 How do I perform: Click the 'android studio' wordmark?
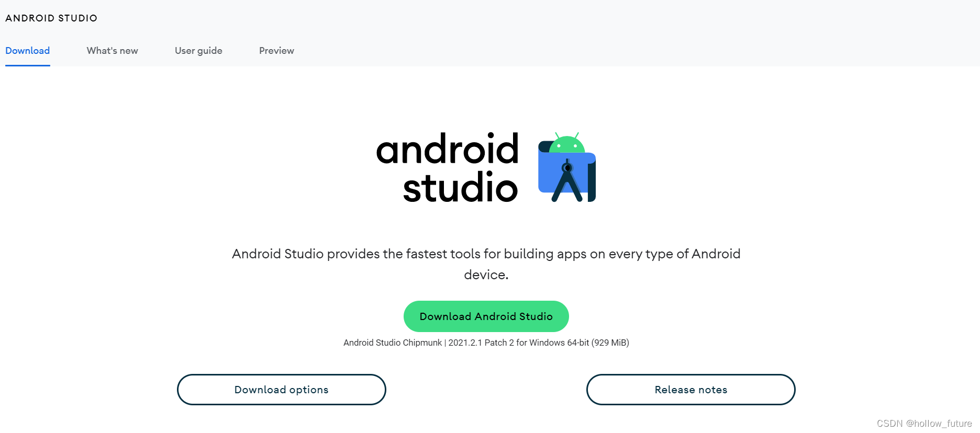[448, 167]
